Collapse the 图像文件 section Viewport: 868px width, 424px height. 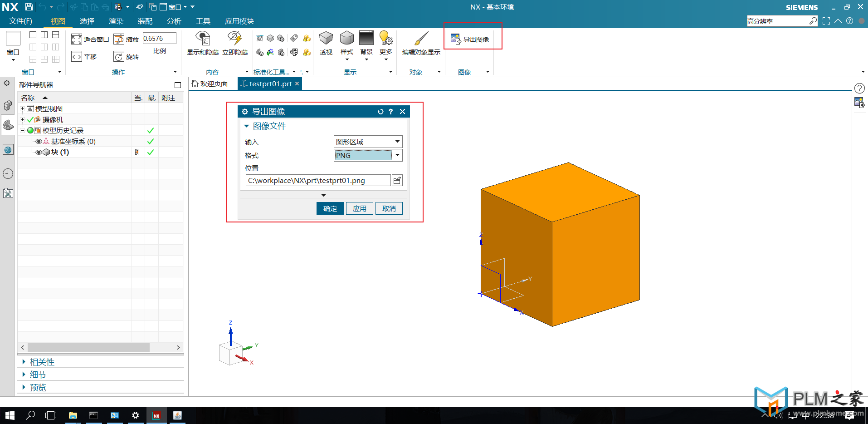click(x=247, y=126)
